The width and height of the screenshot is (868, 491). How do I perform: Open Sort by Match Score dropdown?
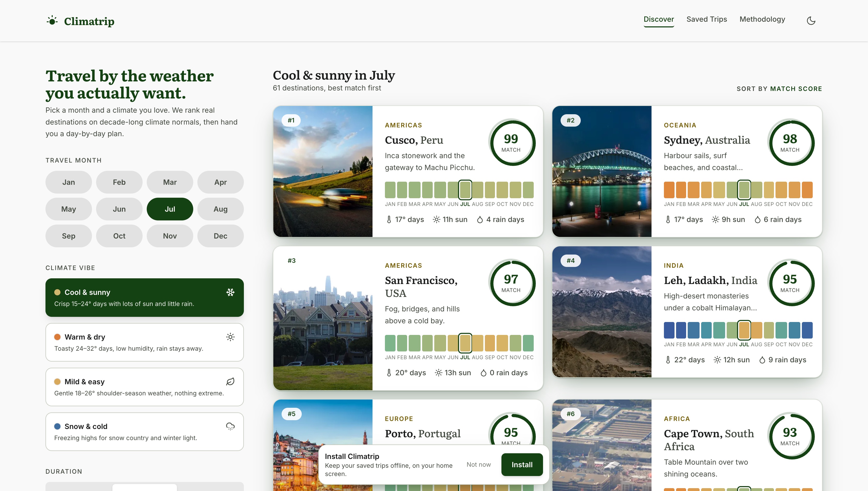(x=779, y=89)
